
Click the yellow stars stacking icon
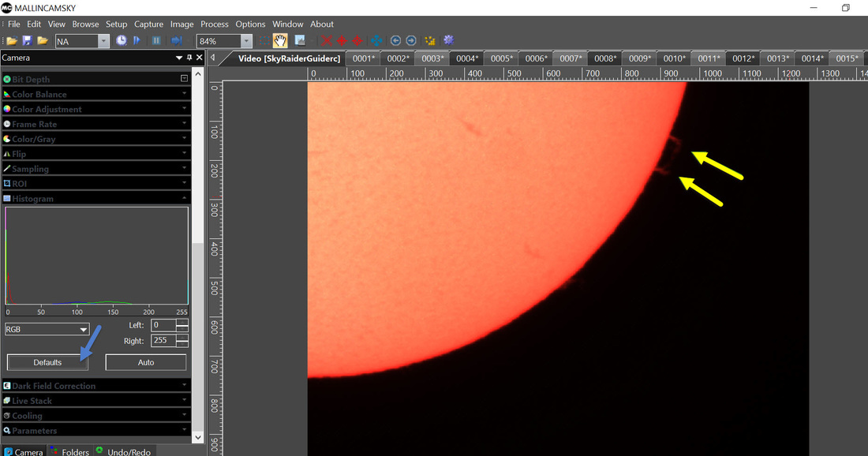coord(429,40)
